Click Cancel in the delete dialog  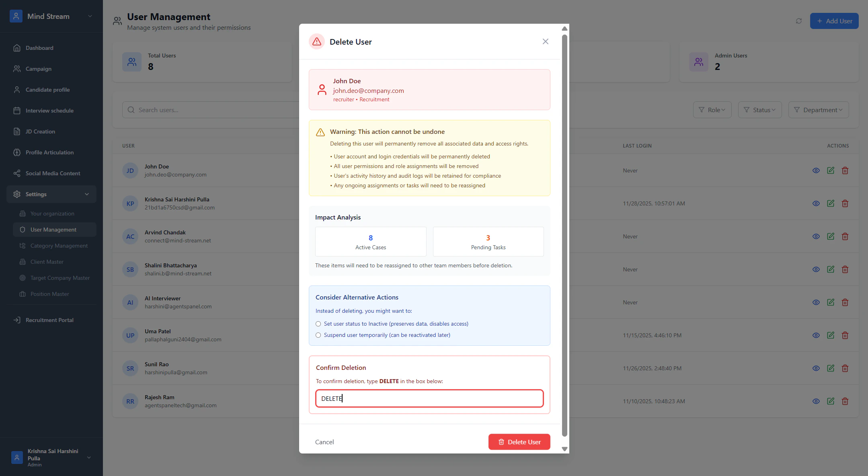324,442
